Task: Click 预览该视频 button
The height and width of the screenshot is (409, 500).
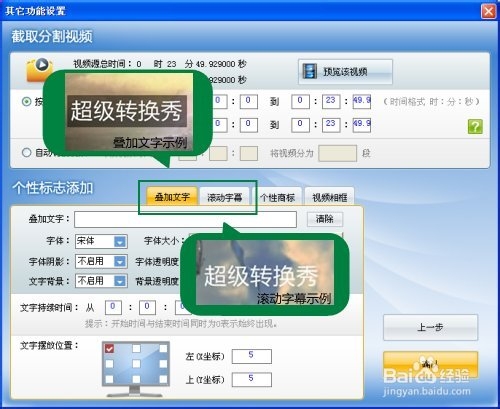Action: coord(345,72)
